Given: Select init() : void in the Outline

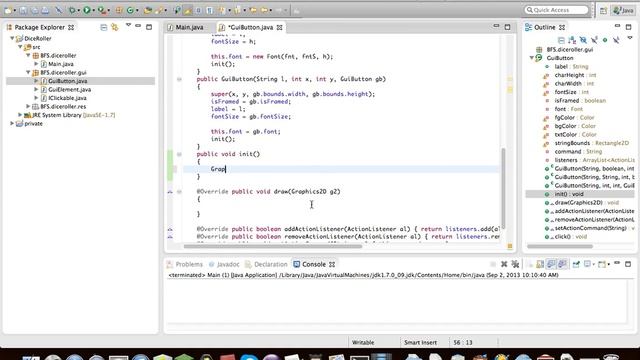Looking at the screenshot, I should tap(569, 194).
